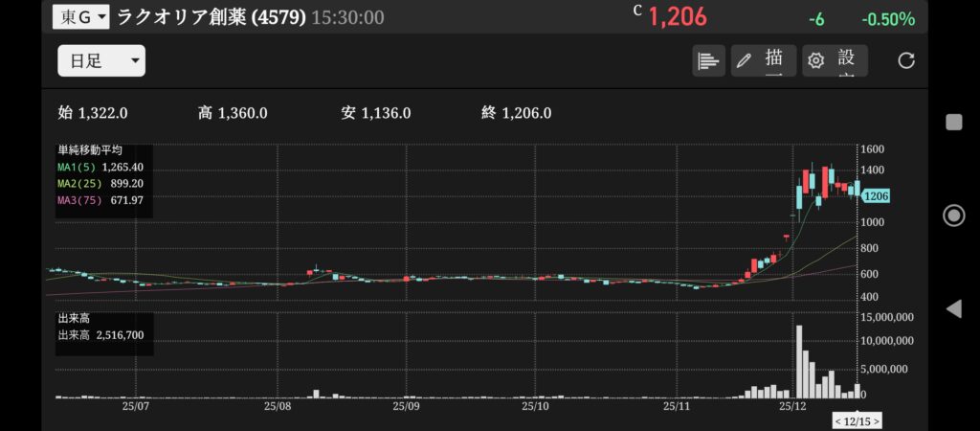
Task: Tap the Android recent apps square button
Action: coord(953,122)
